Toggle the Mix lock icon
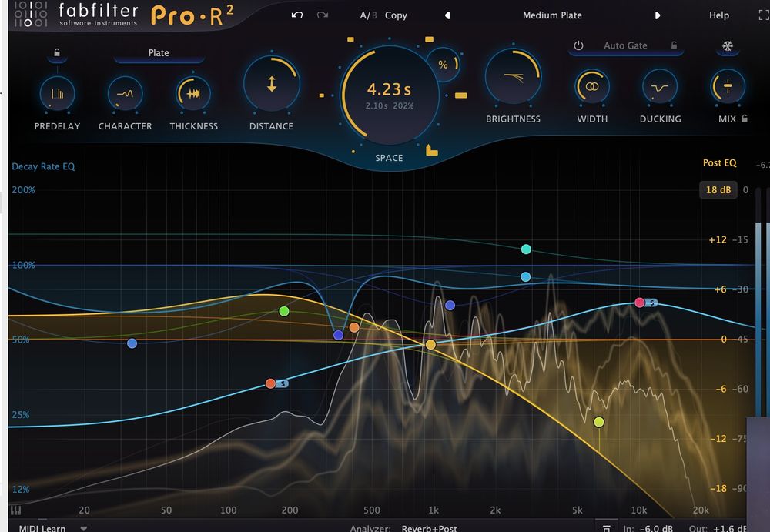This screenshot has width=770, height=532. (x=745, y=119)
